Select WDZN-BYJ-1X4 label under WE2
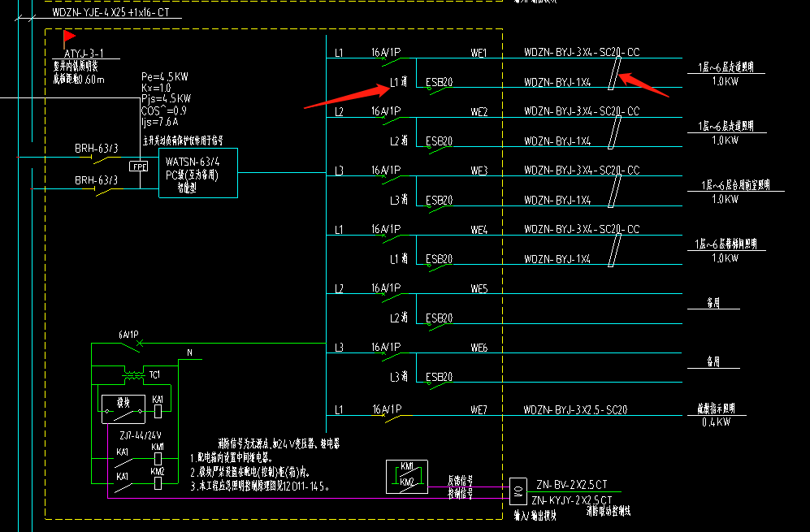The image size is (810, 532). click(557, 141)
